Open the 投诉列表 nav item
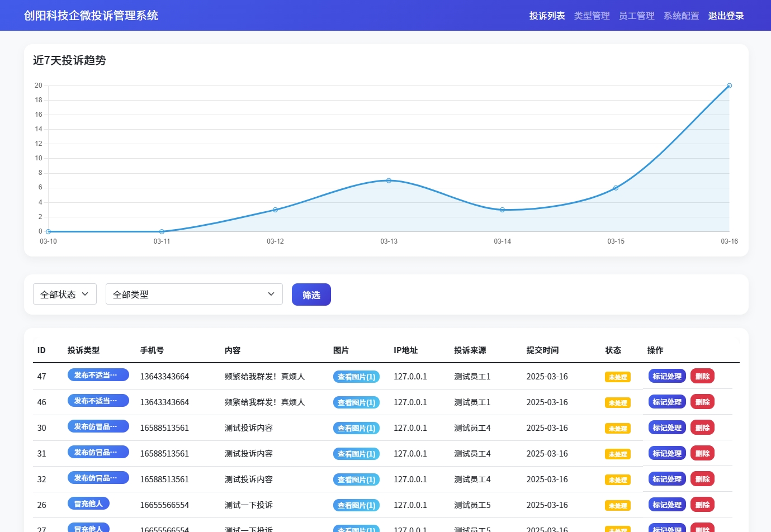This screenshot has height=532, width=771. click(x=547, y=16)
